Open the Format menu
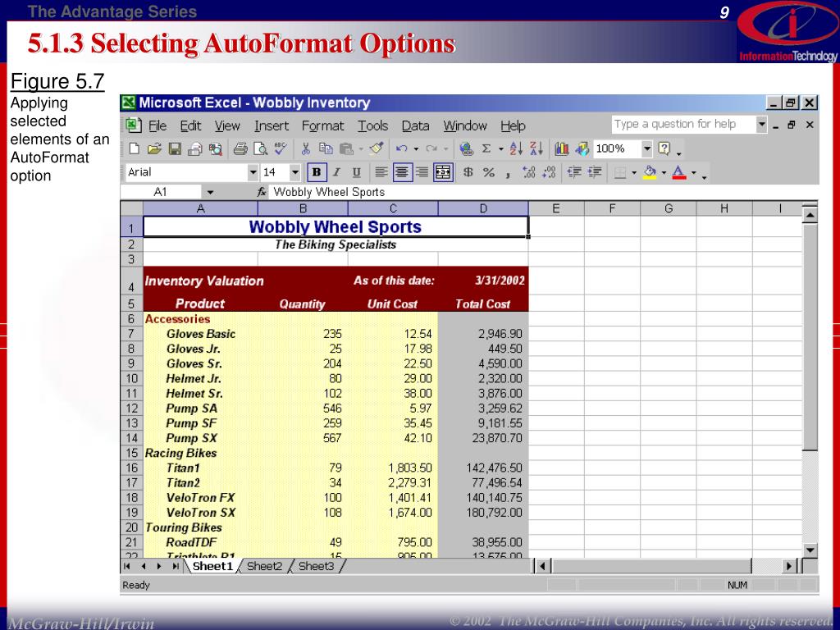The image size is (840, 630). pos(322,126)
